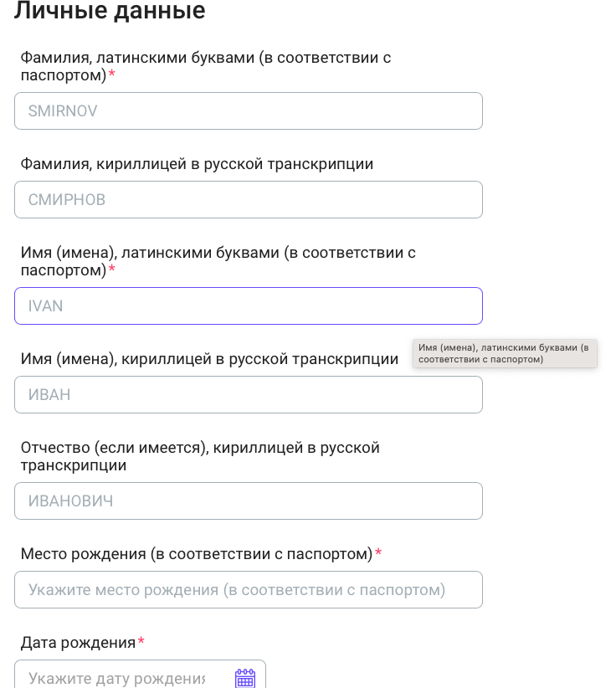Click the 'Имя (имена), кириллицей' label
The height and width of the screenshot is (688, 616).
209,359
